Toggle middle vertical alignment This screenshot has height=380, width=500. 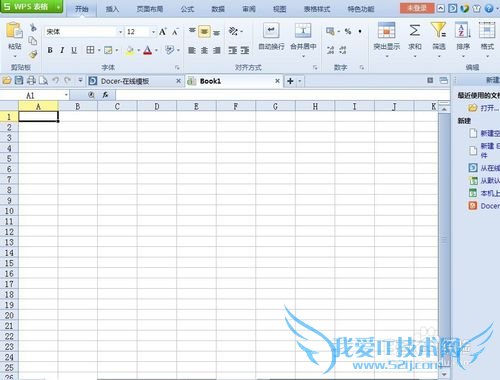(204, 32)
